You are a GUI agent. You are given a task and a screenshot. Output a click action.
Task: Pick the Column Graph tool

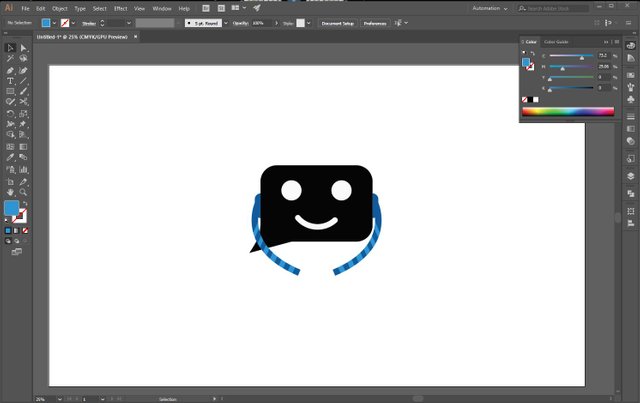(23, 169)
